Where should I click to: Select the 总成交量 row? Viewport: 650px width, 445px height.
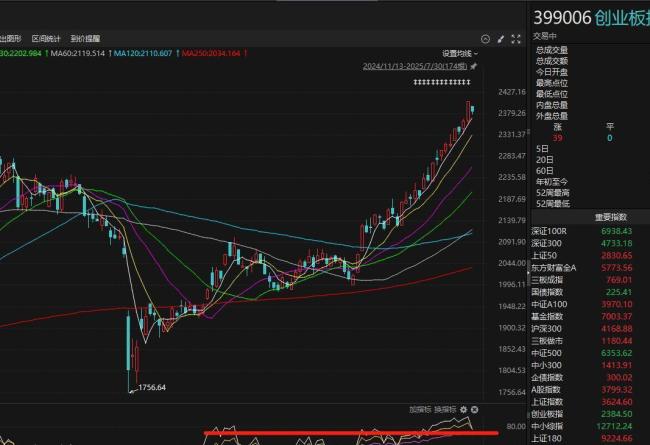[593, 50]
